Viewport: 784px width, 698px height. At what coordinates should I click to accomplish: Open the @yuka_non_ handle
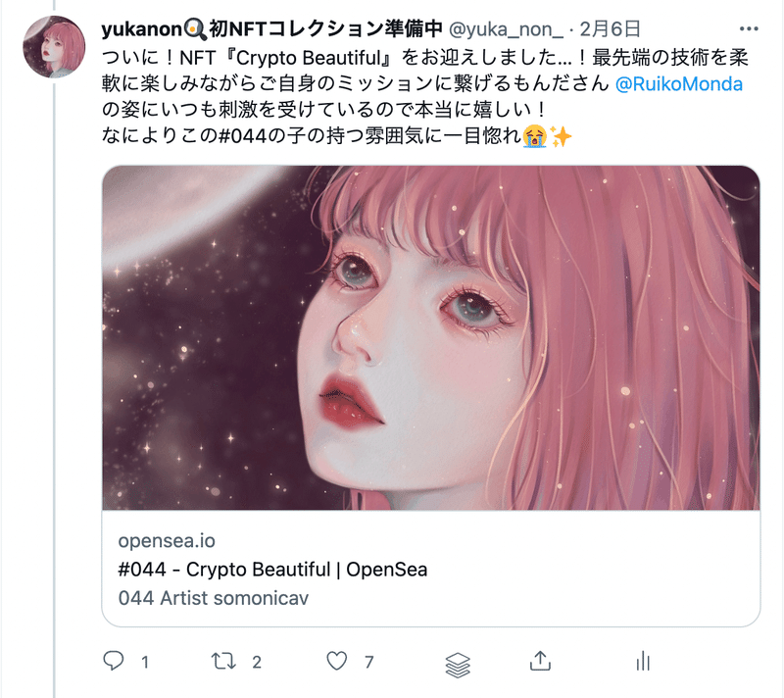[506, 29]
